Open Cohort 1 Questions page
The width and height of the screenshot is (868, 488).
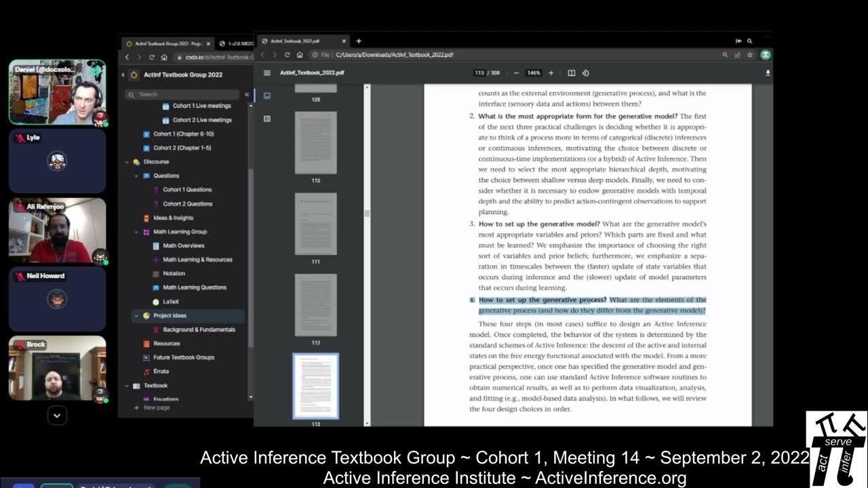pyautogui.click(x=187, y=190)
